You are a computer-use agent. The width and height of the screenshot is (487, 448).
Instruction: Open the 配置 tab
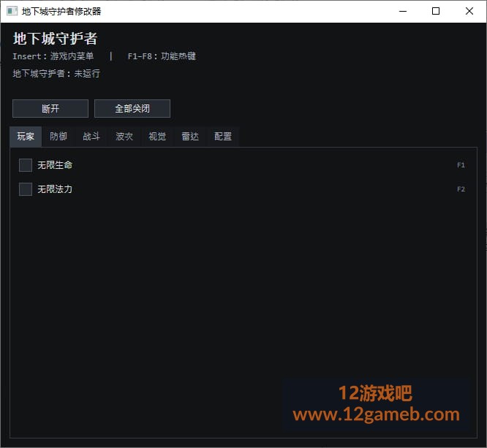tap(223, 136)
